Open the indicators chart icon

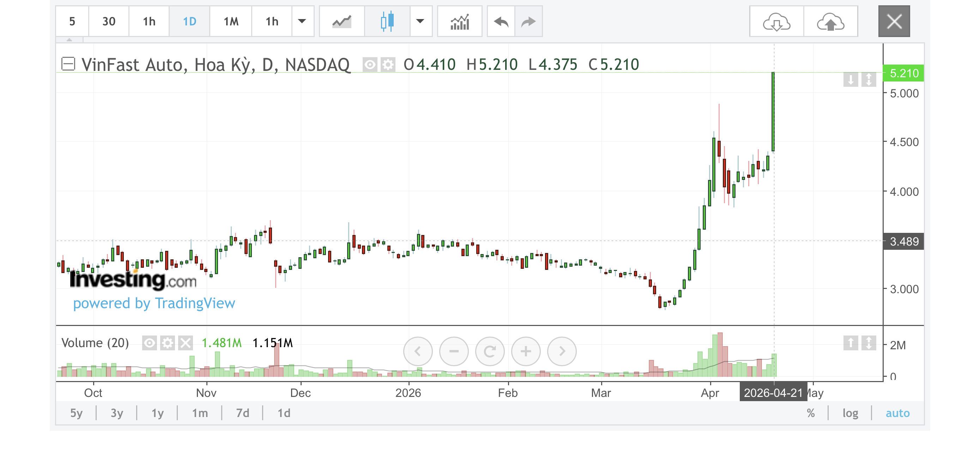point(460,22)
